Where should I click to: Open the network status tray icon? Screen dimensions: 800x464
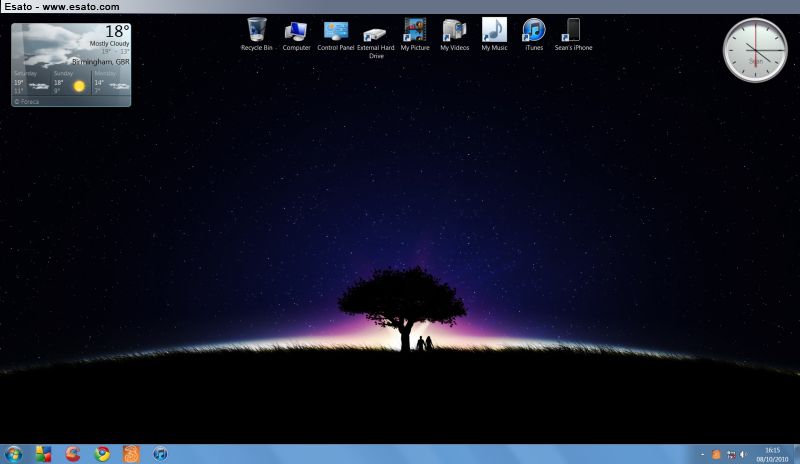pyautogui.click(x=731, y=454)
